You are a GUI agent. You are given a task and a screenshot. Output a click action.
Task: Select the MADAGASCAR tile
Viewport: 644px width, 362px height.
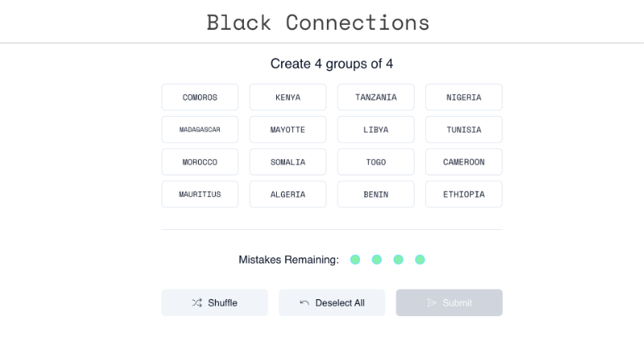pyautogui.click(x=200, y=130)
